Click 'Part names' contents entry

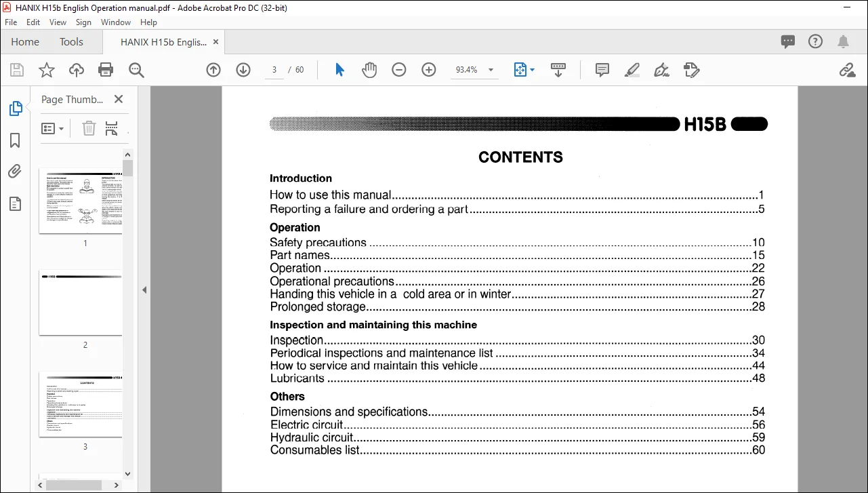(300, 255)
